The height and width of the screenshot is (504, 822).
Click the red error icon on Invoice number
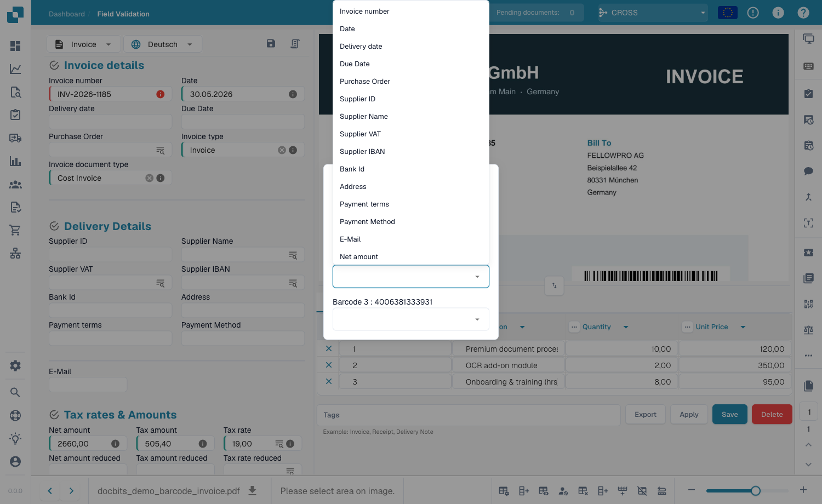[161, 94]
